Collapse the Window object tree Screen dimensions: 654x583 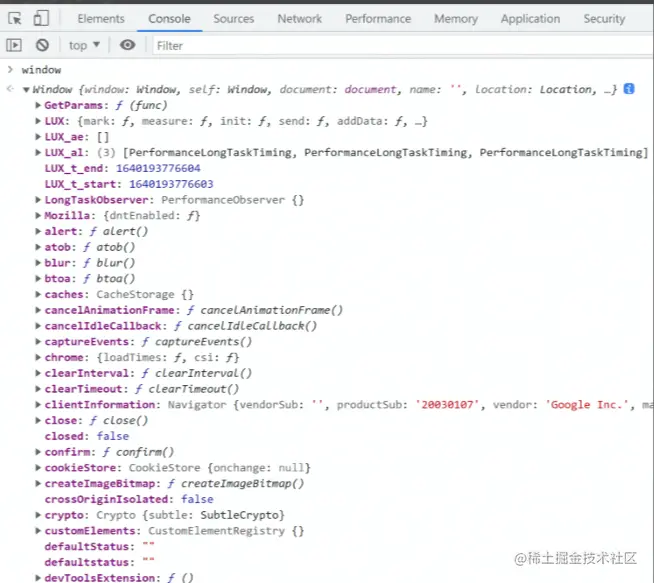point(26,89)
